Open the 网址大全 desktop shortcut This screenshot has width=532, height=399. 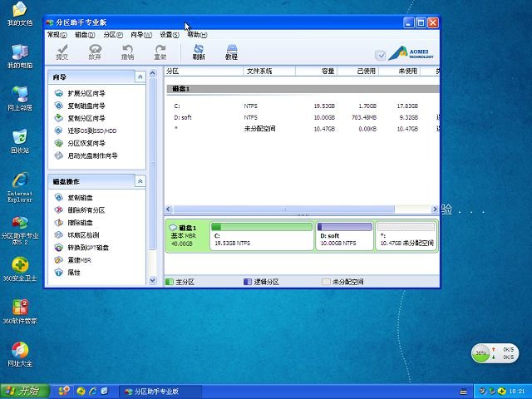point(20,354)
